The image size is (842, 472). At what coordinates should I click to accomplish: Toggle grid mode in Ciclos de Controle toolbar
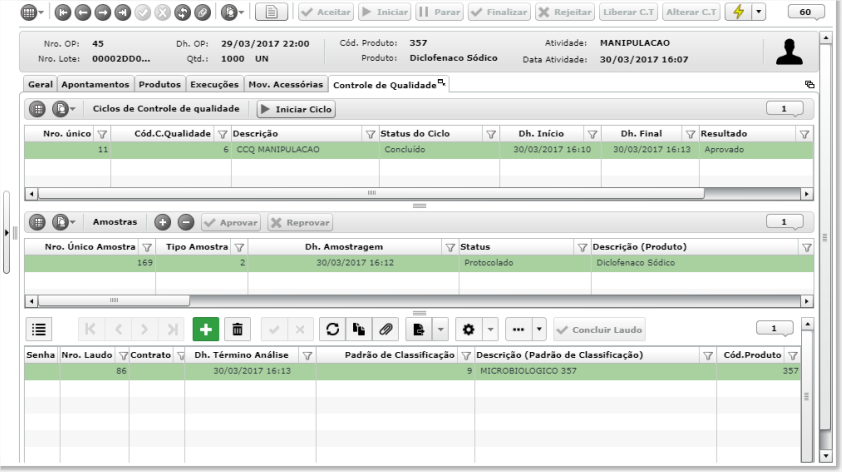37,109
